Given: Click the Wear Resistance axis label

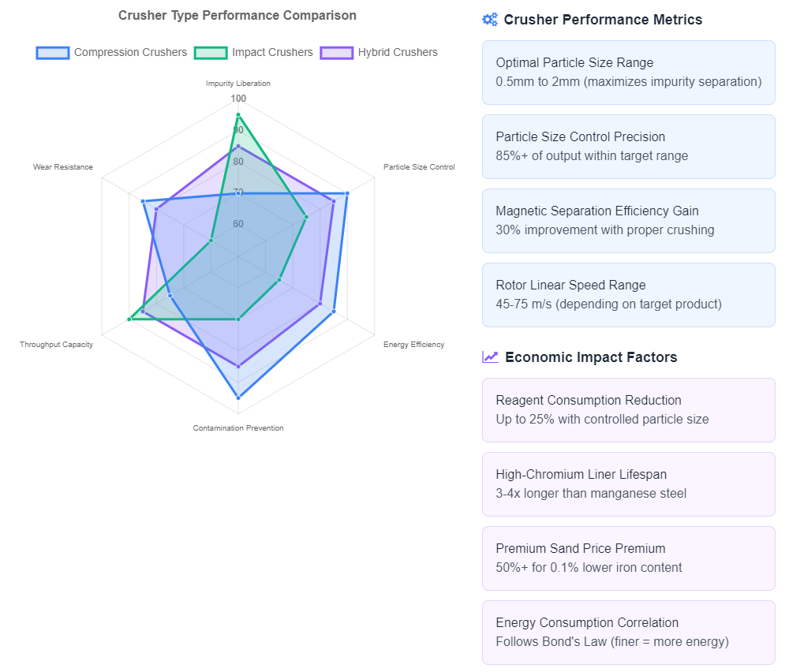Looking at the screenshot, I should [63, 167].
